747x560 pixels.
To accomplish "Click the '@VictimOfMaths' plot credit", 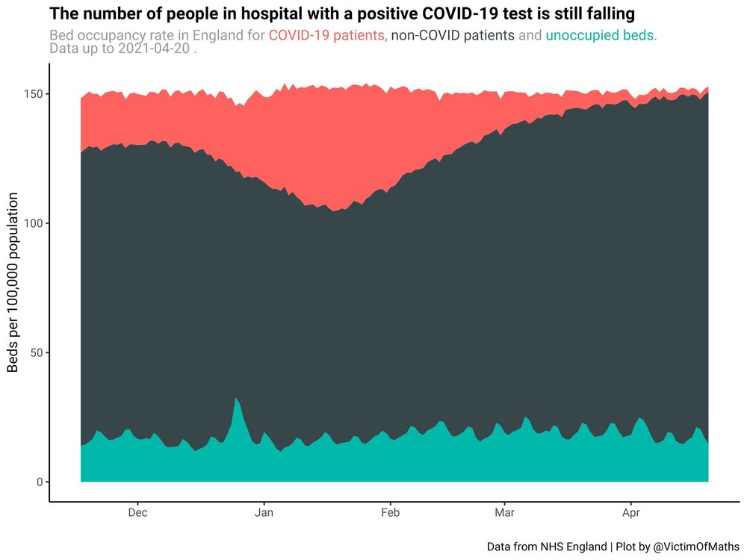I will [695, 547].
